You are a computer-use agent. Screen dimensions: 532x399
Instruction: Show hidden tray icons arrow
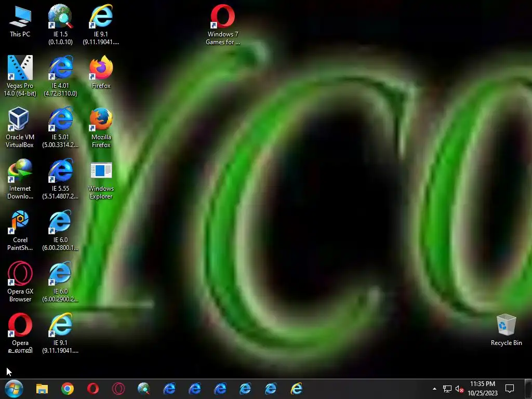click(x=434, y=389)
